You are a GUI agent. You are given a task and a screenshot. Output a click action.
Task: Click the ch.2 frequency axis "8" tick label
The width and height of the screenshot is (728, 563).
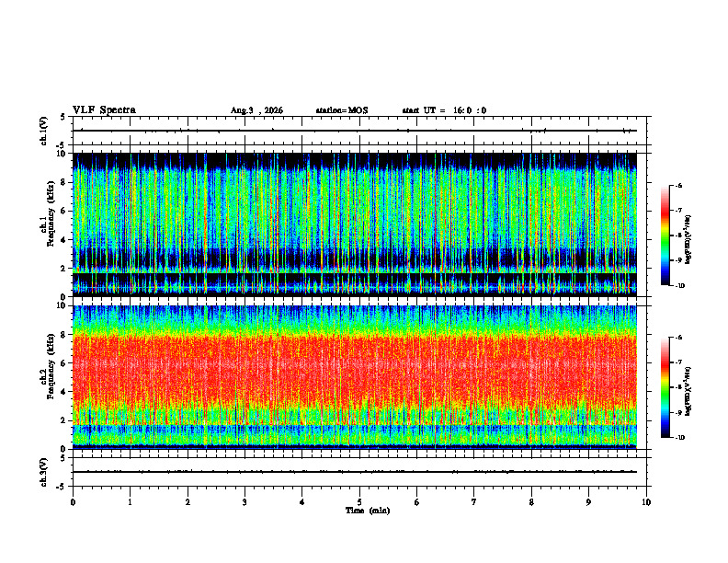(65, 335)
